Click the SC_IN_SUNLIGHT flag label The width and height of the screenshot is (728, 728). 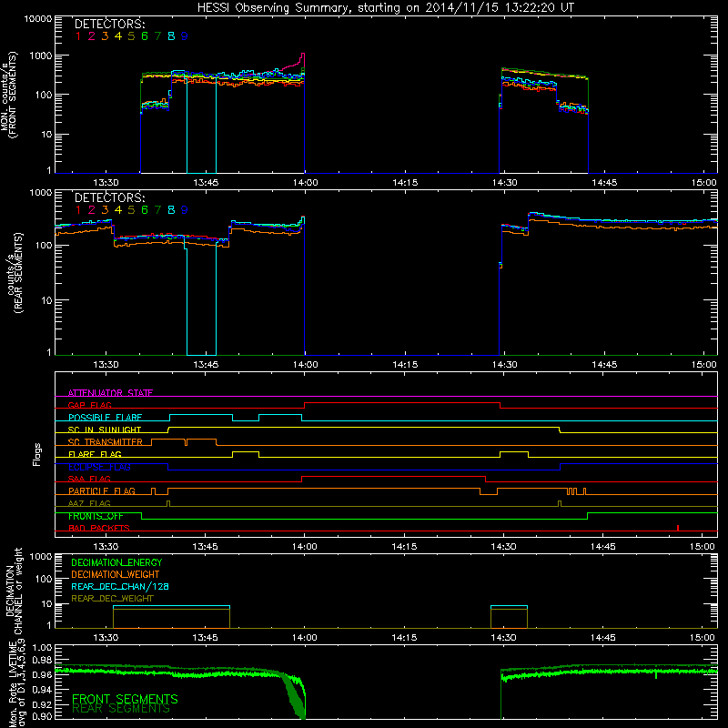pyautogui.click(x=105, y=430)
